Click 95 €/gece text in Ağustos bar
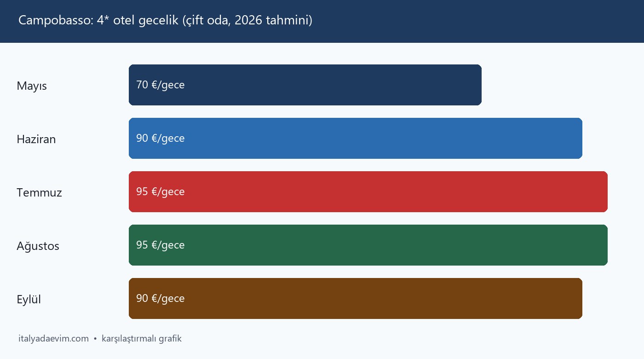The image size is (644, 359). (160, 245)
